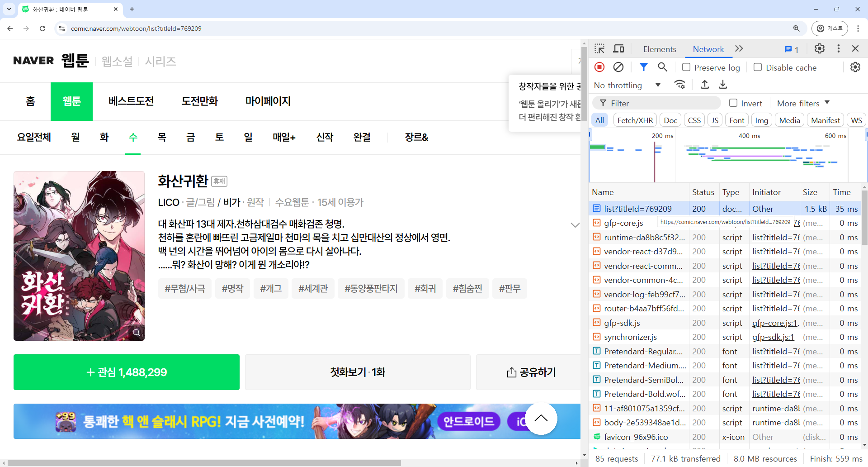Select the Media filter type
This screenshot has height=467, width=868.
(790, 120)
